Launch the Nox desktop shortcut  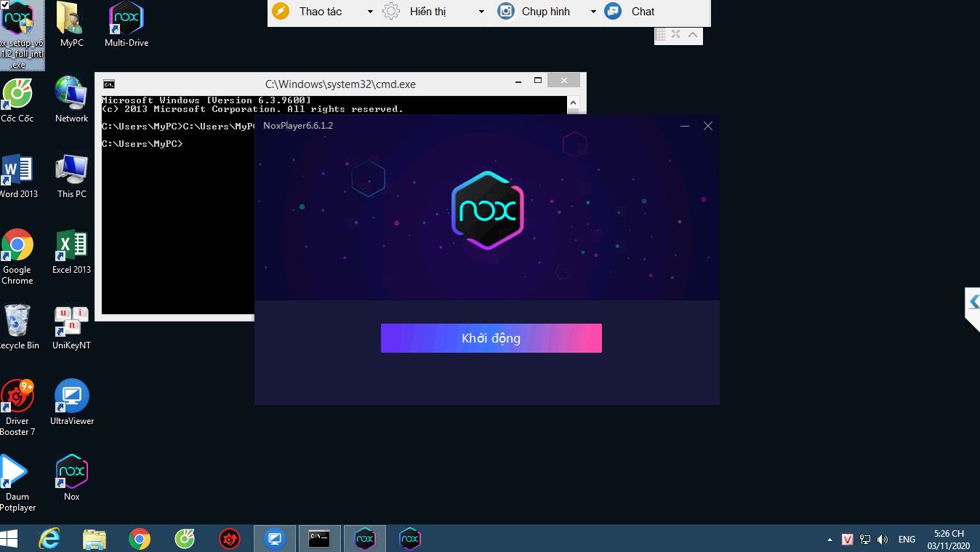click(x=71, y=478)
